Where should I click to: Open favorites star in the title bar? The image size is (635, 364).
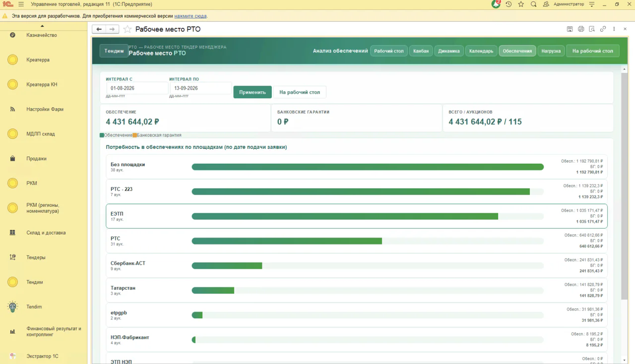pyautogui.click(x=521, y=4)
